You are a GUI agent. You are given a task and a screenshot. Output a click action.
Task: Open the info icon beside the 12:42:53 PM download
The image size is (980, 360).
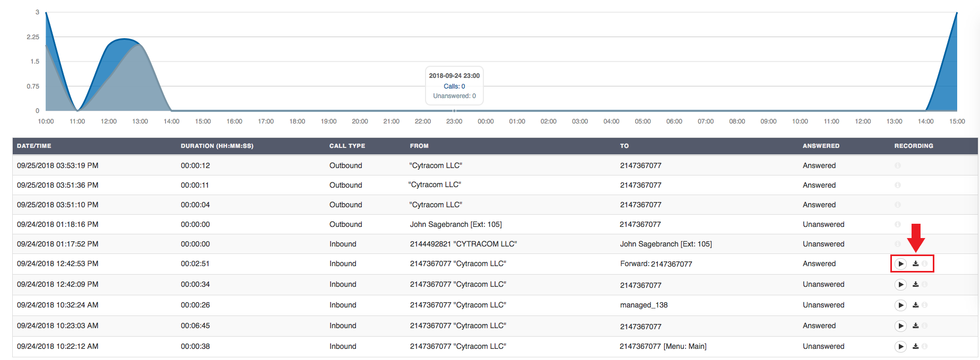[925, 264]
